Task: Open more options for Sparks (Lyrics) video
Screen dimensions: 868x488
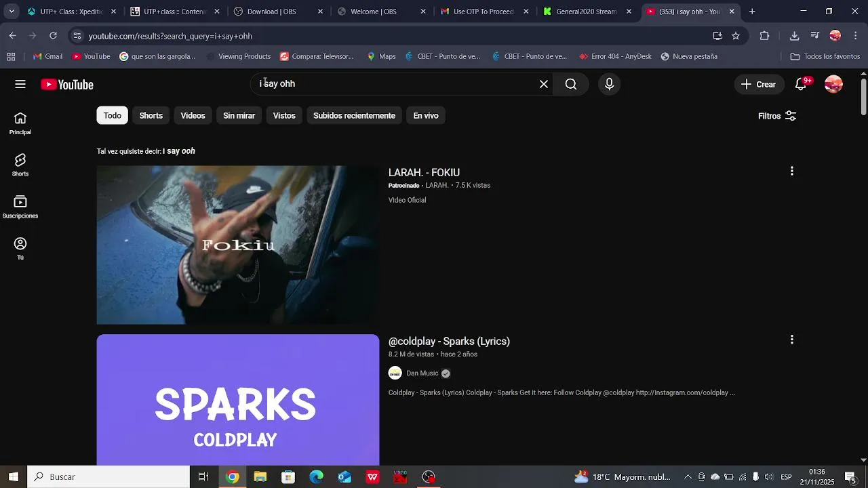Action: coord(791,340)
